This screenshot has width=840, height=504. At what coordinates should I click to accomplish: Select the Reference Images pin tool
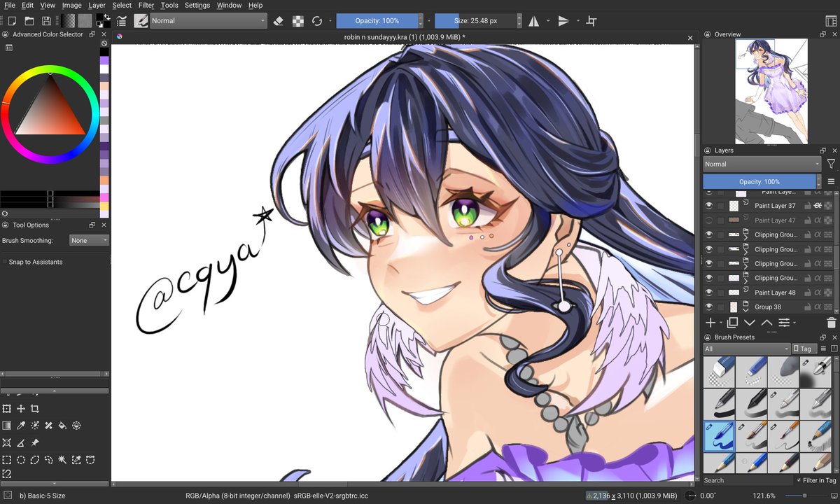point(35,443)
